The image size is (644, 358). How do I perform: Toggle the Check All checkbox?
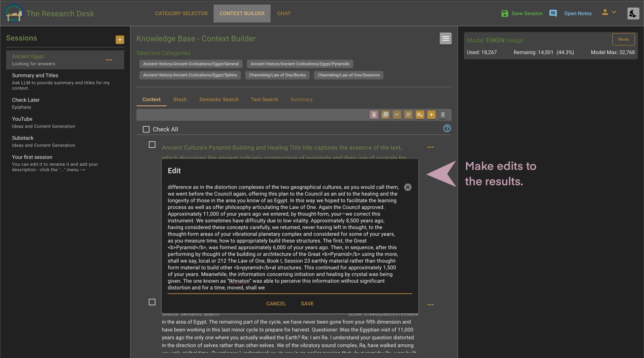146,129
